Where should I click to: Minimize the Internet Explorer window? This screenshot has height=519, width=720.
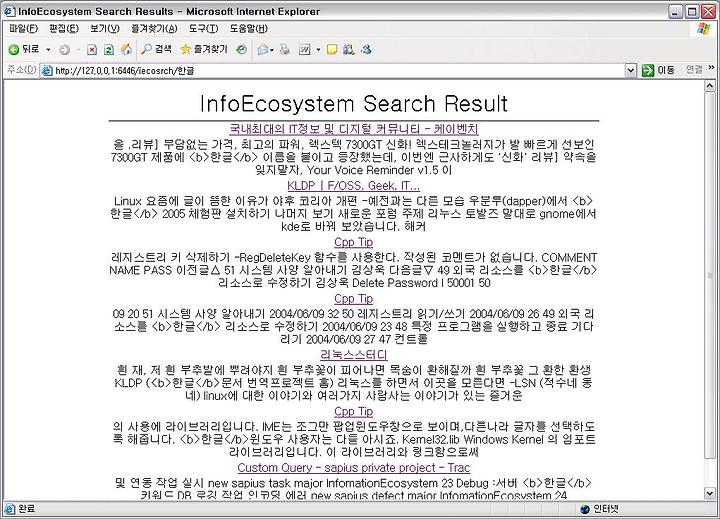pos(675,11)
